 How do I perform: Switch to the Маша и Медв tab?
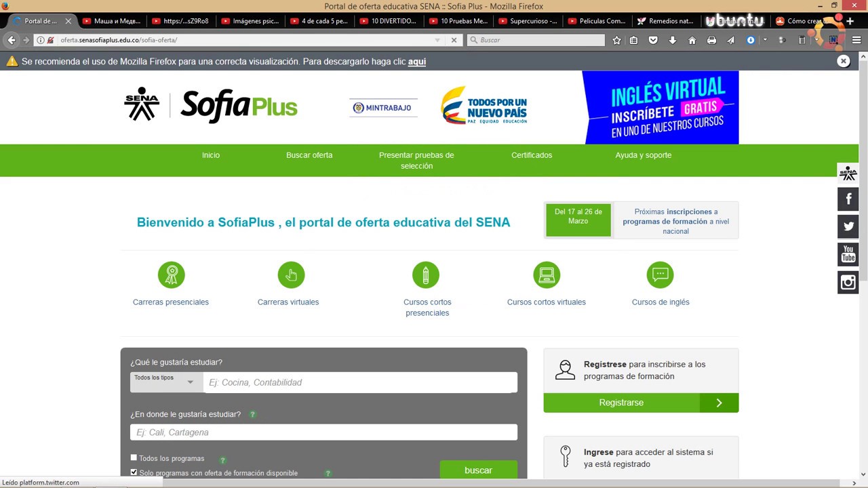pos(111,21)
